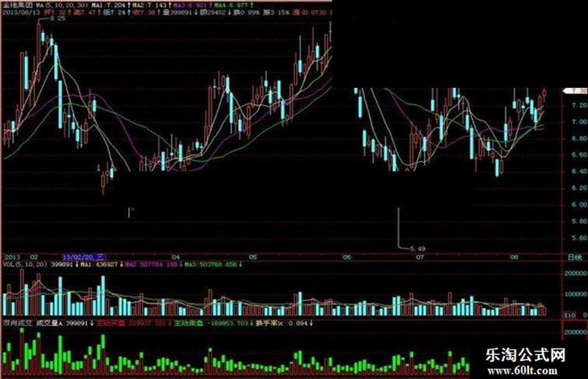Image resolution: width=588 pixels, height=379 pixels.
Task: Click the 2013/08/13 date readout
Action: click(21, 12)
